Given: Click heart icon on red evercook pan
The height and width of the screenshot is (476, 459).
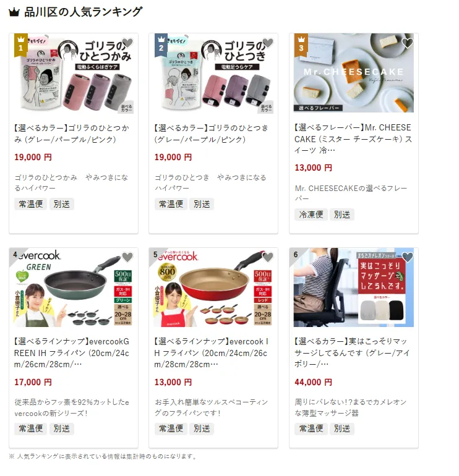Looking at the screenshot, I should click(x=268, y=257).
